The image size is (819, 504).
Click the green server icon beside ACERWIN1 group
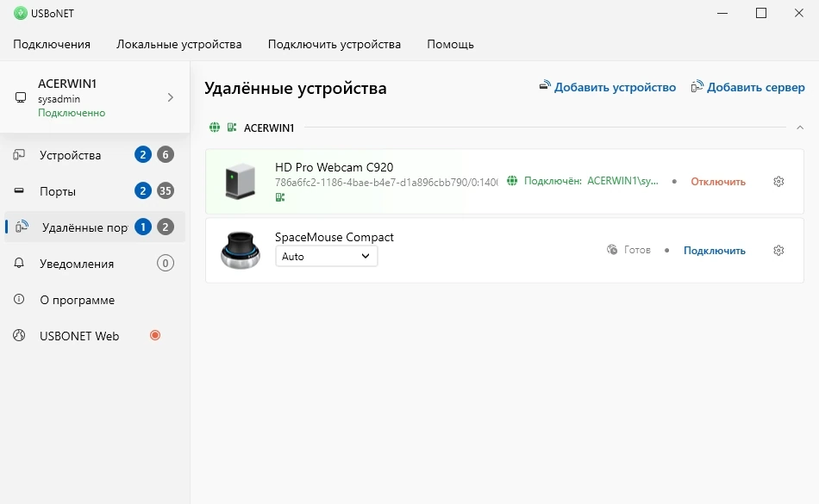tap(232, 128)
